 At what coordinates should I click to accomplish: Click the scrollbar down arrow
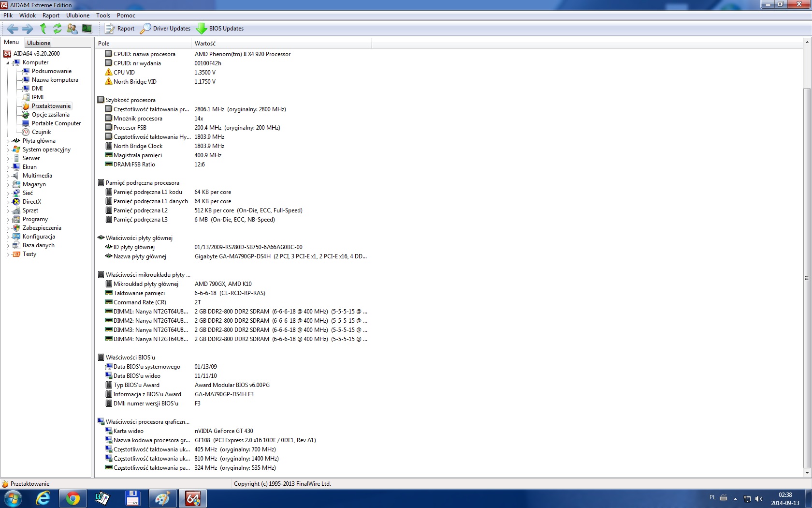point(807,473)
